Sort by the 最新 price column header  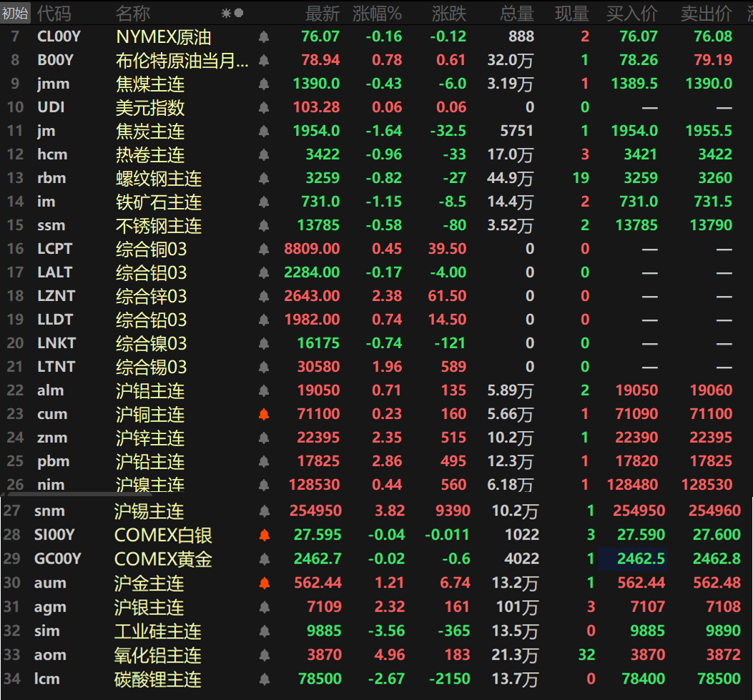coord(322,13)
